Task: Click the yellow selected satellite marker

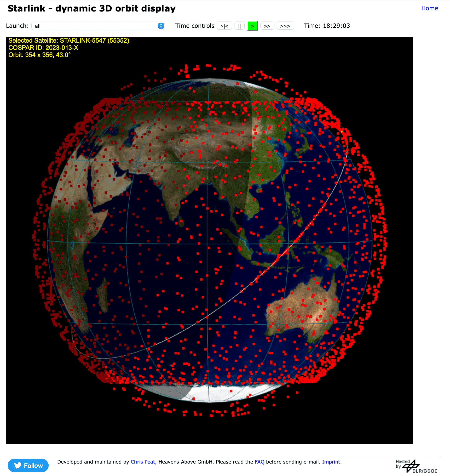Action: [x=342, y=132]
